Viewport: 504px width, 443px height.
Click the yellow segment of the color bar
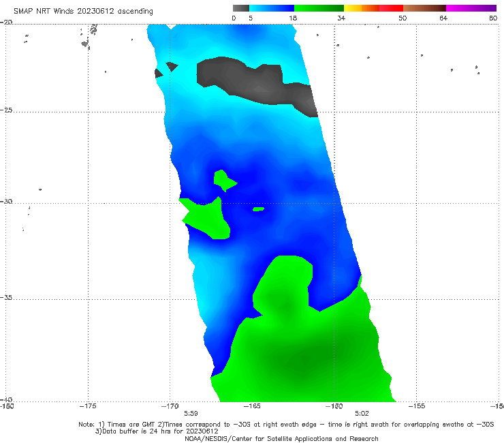click(x=353, y=8)
